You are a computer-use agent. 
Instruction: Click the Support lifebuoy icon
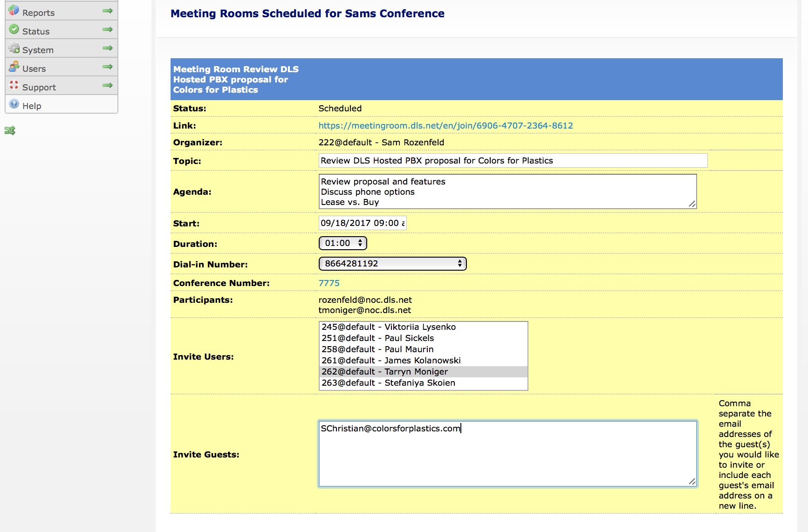point(14,85)
